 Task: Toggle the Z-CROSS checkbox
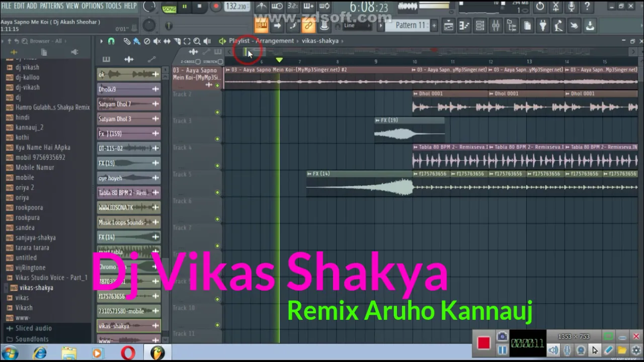click(x=198, y=62)
